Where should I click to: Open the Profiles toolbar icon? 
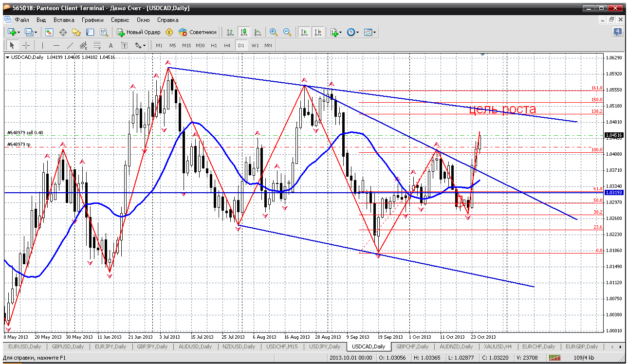[x=29, y=32]
